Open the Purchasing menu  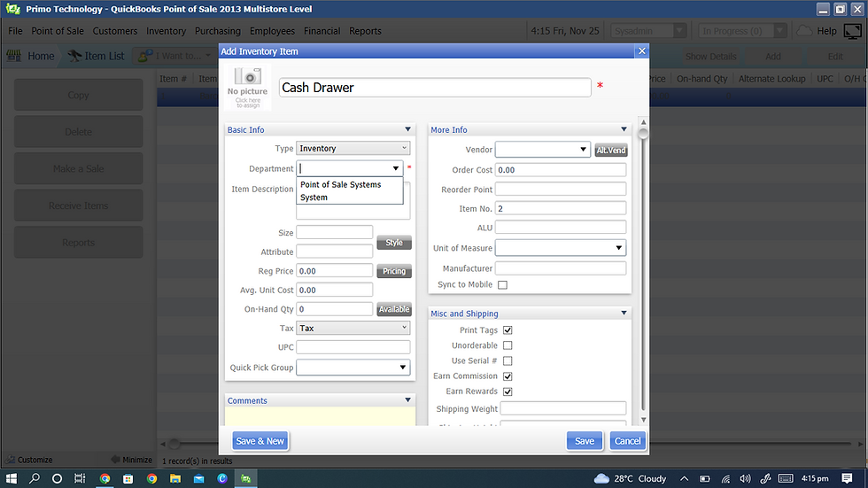pyautogui.click(x=218, y=31)
